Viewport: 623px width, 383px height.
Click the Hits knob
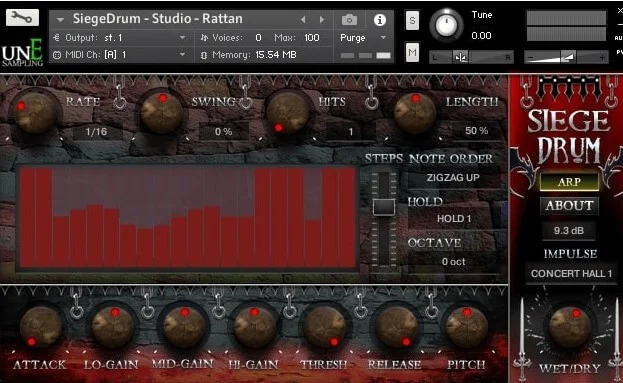coord(288,112)
